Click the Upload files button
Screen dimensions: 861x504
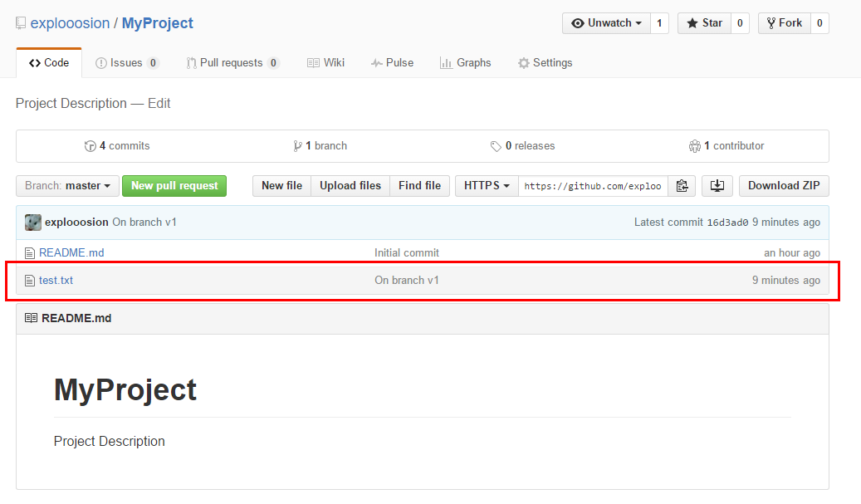350,186
